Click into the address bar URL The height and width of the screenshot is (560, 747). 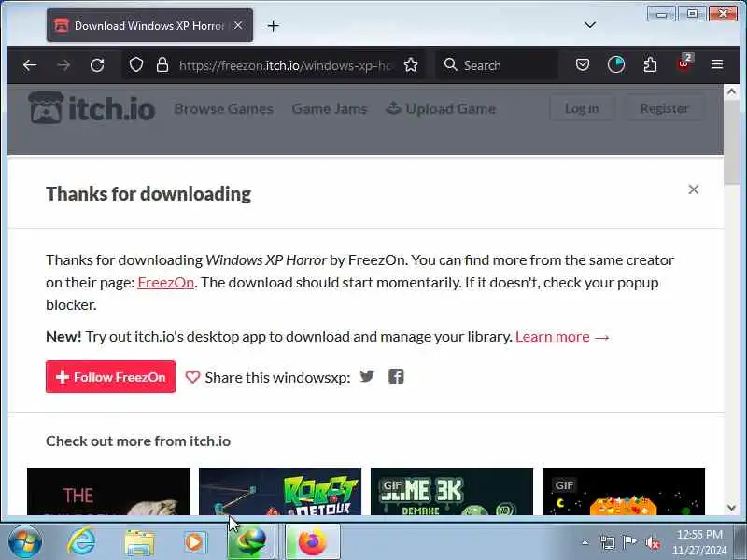[286, 65]
